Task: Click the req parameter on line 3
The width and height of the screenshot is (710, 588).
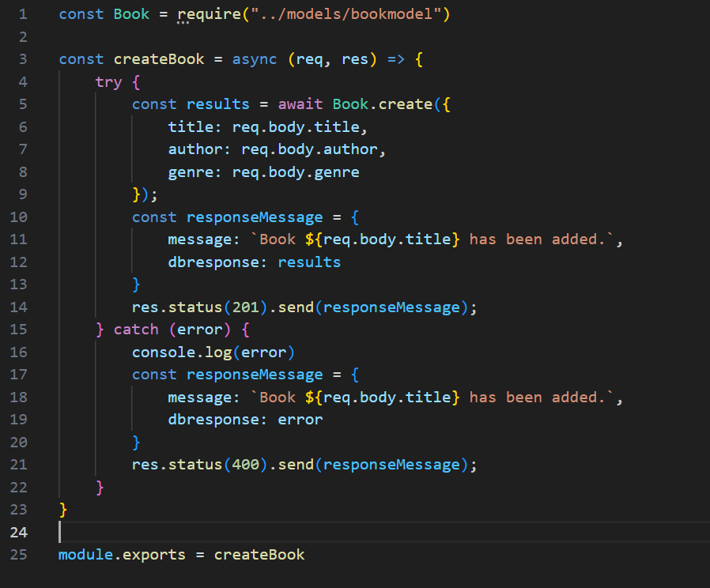Action: (x=309, y=60)
